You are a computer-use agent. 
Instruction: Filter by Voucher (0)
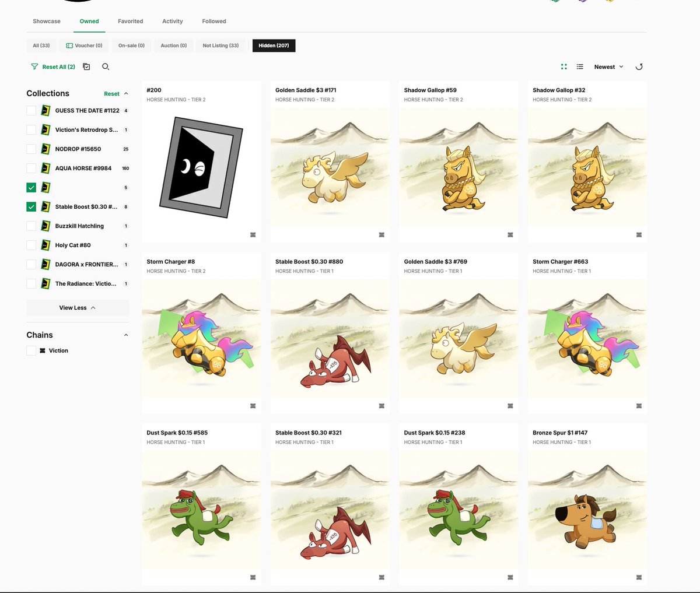[x=84, y=45]
